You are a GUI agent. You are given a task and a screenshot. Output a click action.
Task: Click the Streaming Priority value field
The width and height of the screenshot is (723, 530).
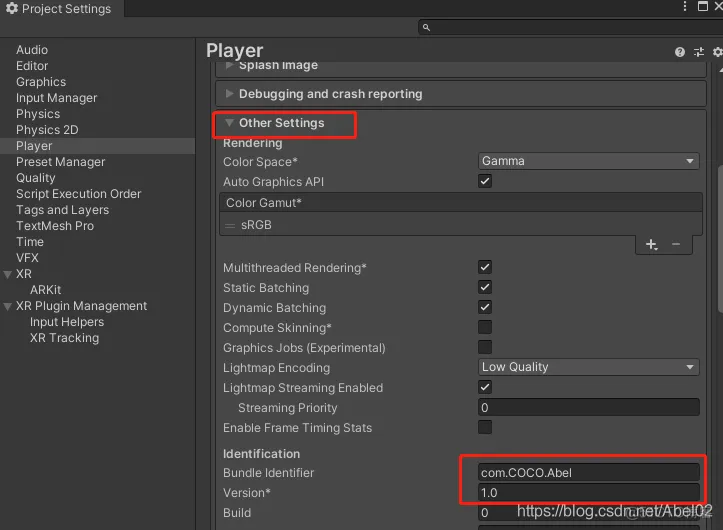tap(588, 407)
